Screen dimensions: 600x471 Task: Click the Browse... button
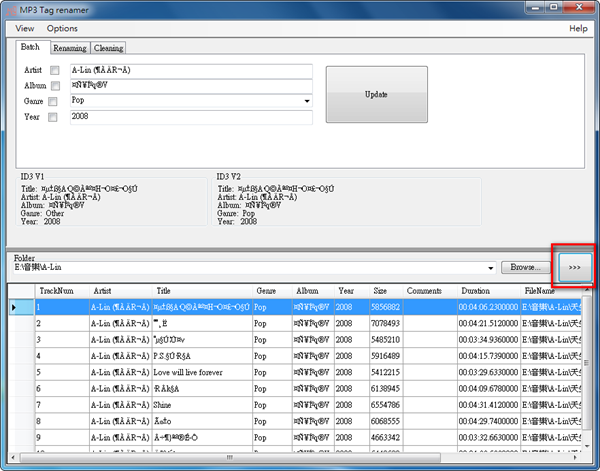[x=525, y=268]
